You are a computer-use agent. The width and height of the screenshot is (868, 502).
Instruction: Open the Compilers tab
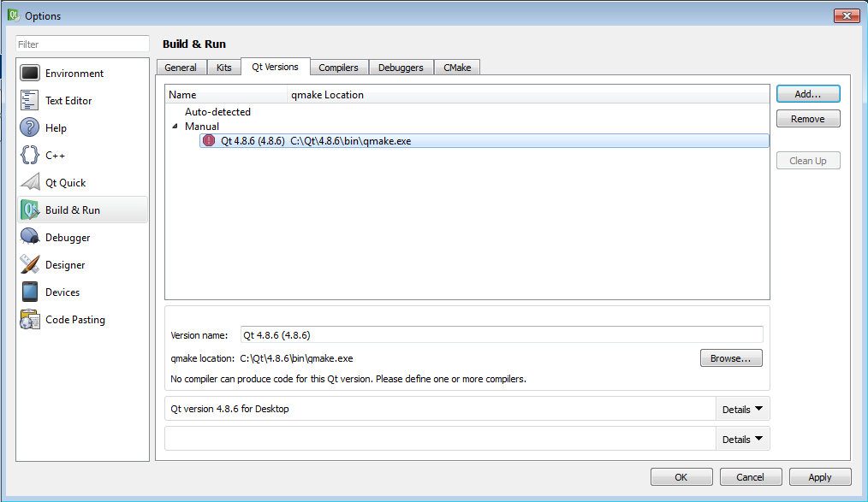(x=338, y=68)
